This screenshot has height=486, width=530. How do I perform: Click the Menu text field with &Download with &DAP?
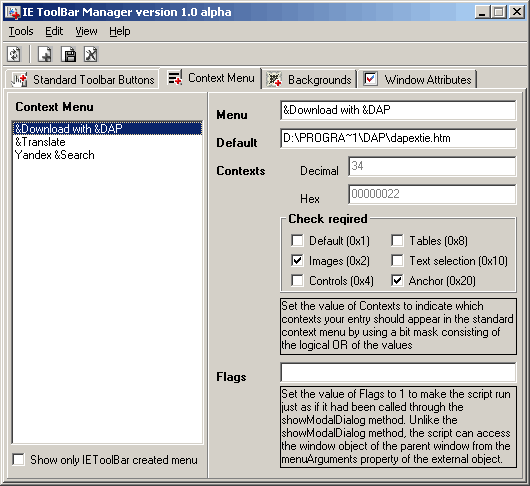coord(398,110)
